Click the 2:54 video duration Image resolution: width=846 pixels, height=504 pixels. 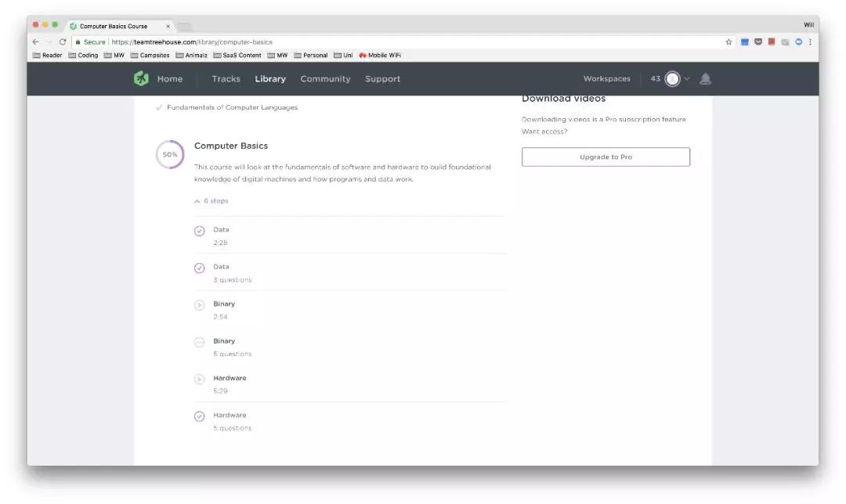pyautogui.click(x=220, y=317)
